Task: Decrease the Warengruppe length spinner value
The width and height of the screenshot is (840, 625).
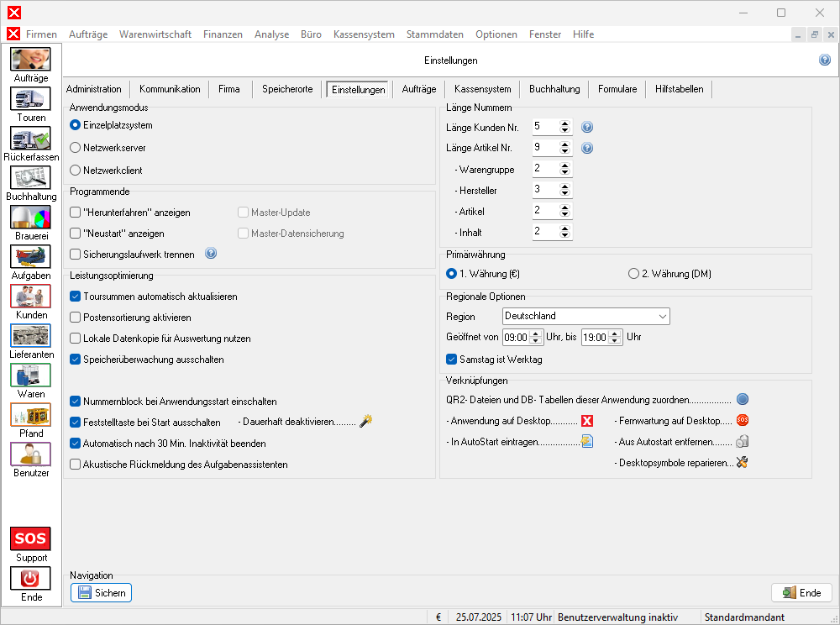Action: point(564,172)
